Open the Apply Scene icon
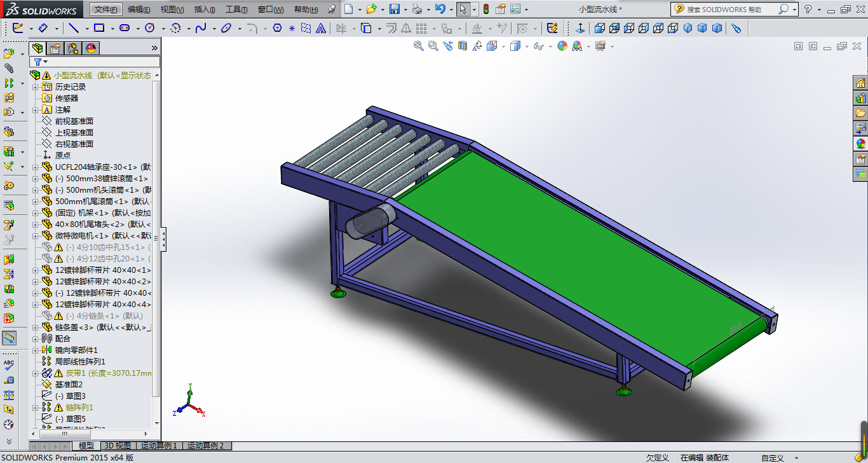The width and height of the screenshot is (868, 463). click(577, 46)
